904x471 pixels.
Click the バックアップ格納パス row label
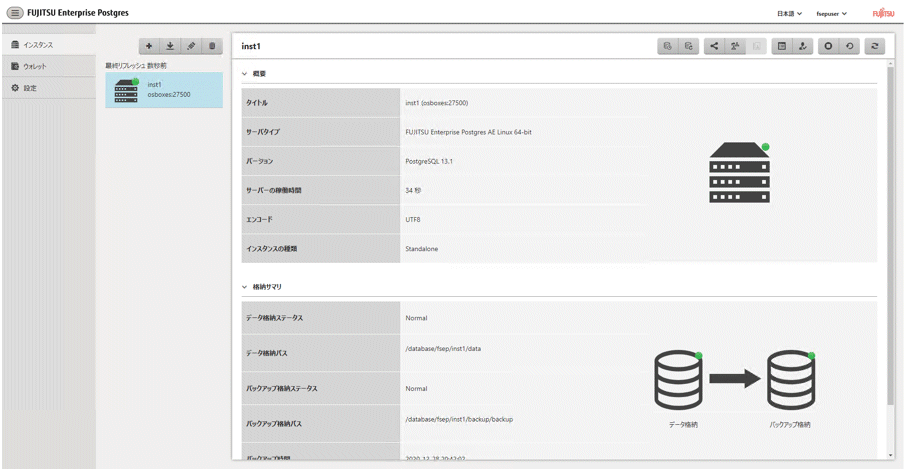click(274, 424)
